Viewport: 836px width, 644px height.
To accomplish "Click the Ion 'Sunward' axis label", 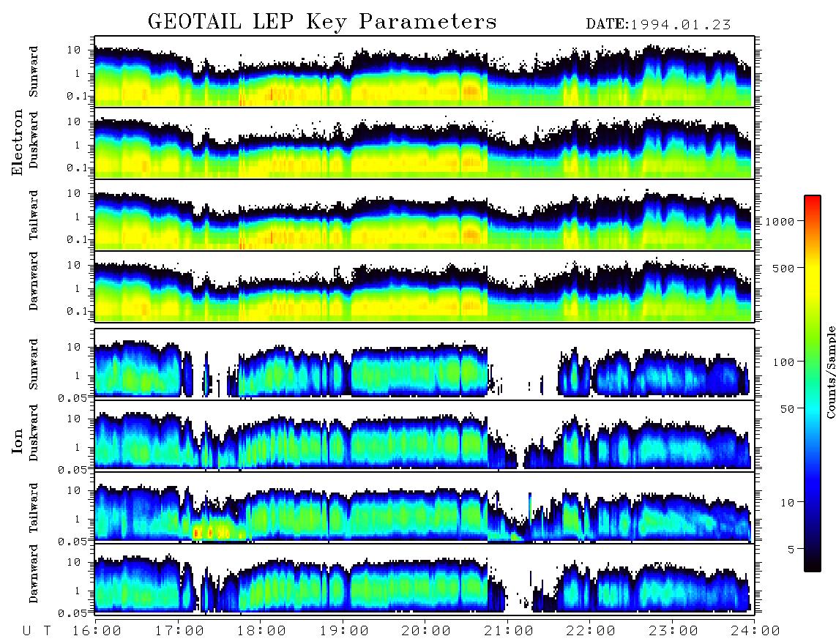I will (34, 364).
